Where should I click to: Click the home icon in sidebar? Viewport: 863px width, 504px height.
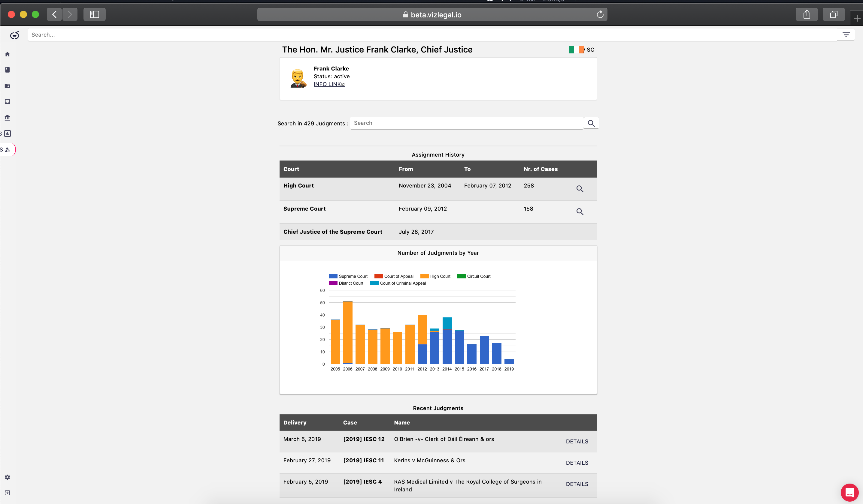(x=8, y=54)
